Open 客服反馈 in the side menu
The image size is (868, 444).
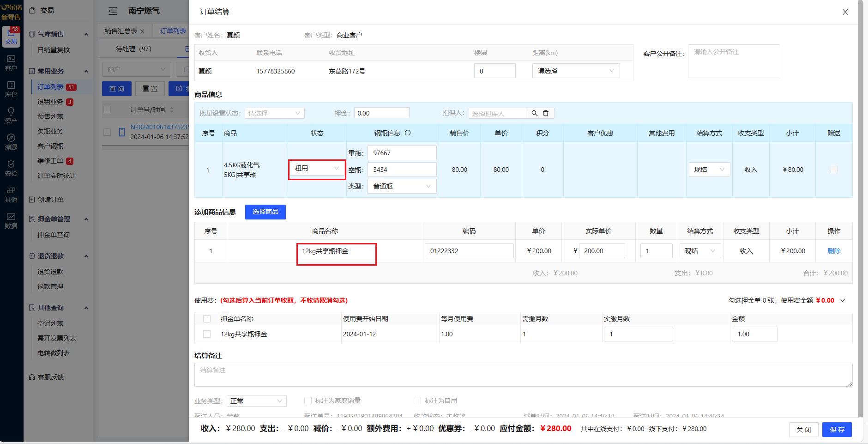click(x=50, y=377)
